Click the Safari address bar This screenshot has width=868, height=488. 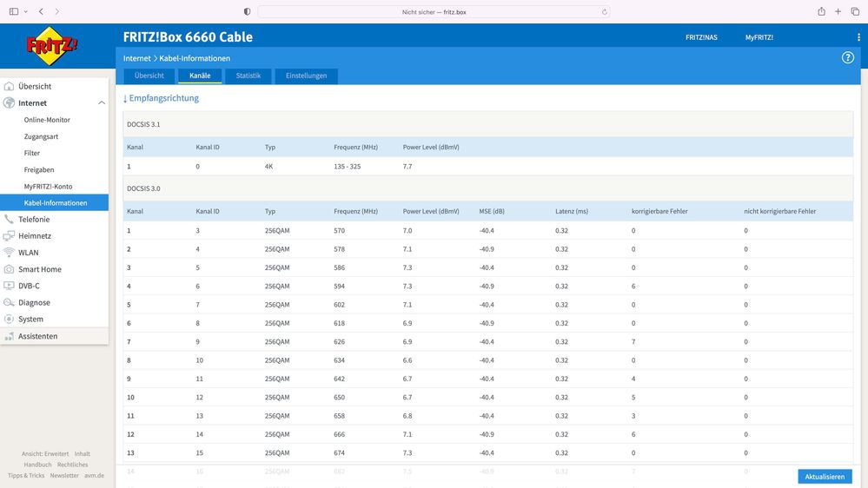point(434,11)
